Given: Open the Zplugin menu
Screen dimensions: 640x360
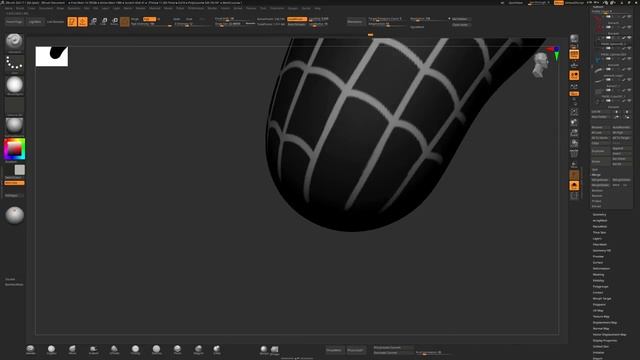Looking at the screenshot, I should pos(293,8).
